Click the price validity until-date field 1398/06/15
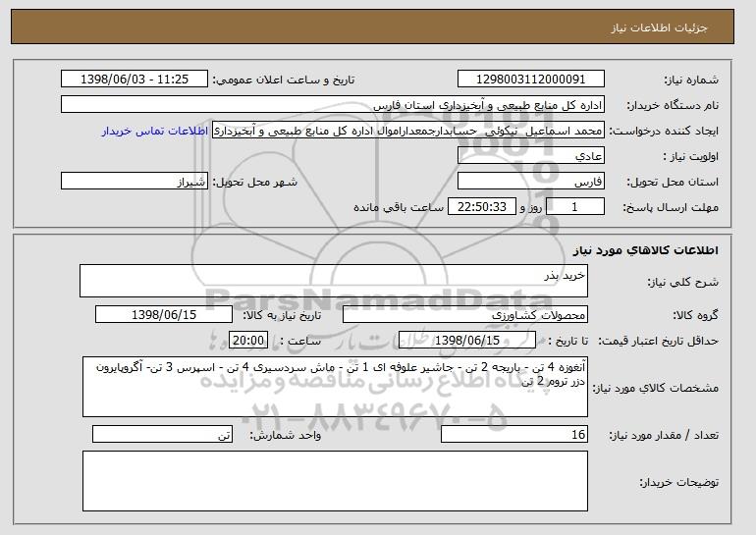Viewport: 756px width, 535px height. tap(467, 341)
